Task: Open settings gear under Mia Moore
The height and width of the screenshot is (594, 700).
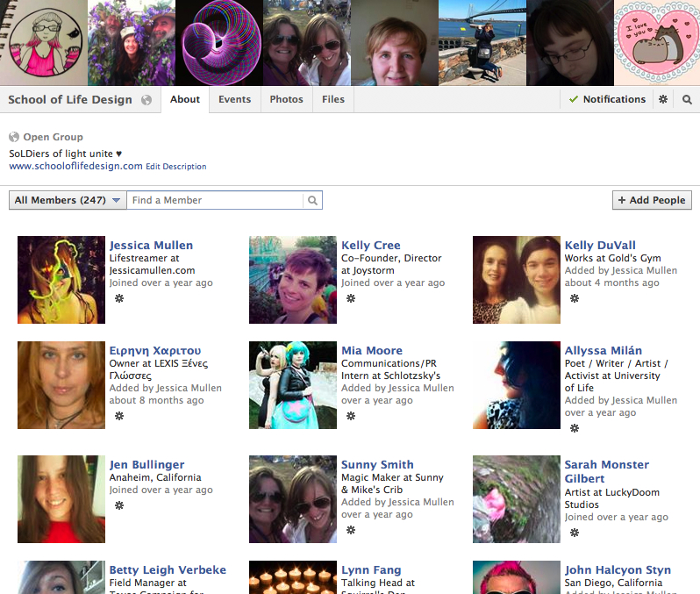Action: tap(351, 416)
